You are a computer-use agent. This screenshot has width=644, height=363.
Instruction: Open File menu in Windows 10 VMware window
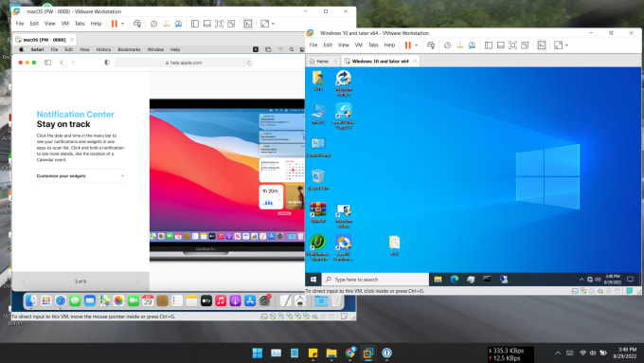click(313, 45)
